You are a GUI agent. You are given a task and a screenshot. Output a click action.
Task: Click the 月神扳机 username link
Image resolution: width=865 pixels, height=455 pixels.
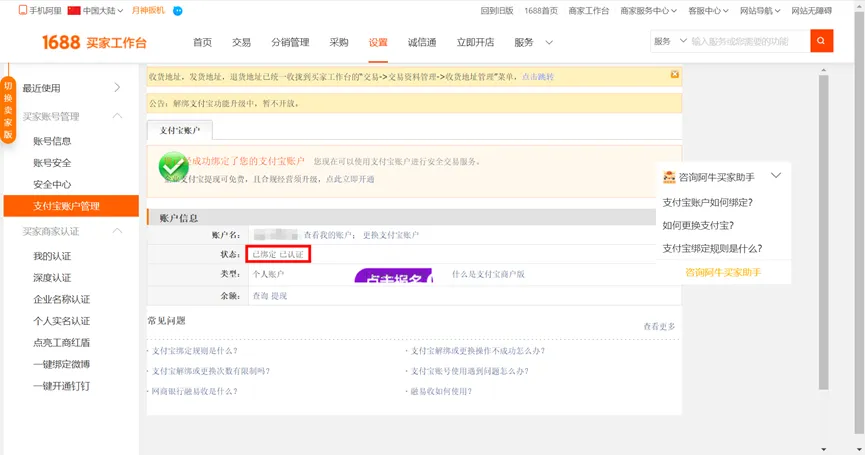148,10
